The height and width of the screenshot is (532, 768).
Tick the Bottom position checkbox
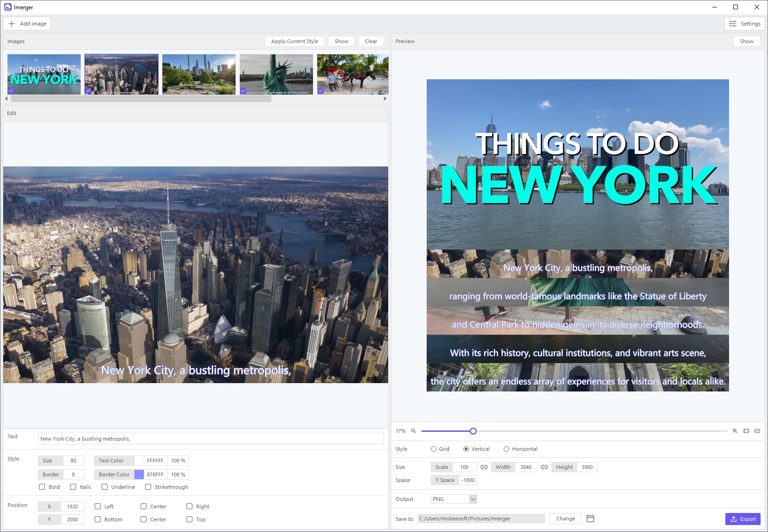98,519
